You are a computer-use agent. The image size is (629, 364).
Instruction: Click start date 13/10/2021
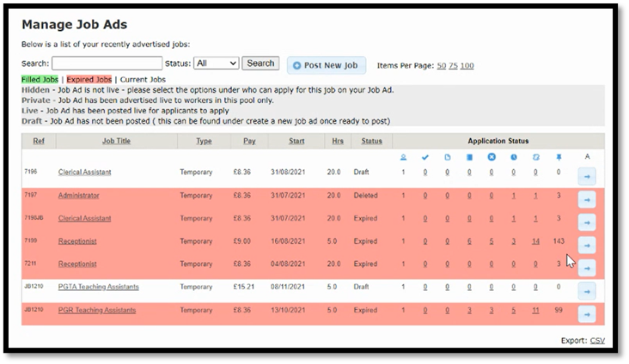tap(288, 310)
